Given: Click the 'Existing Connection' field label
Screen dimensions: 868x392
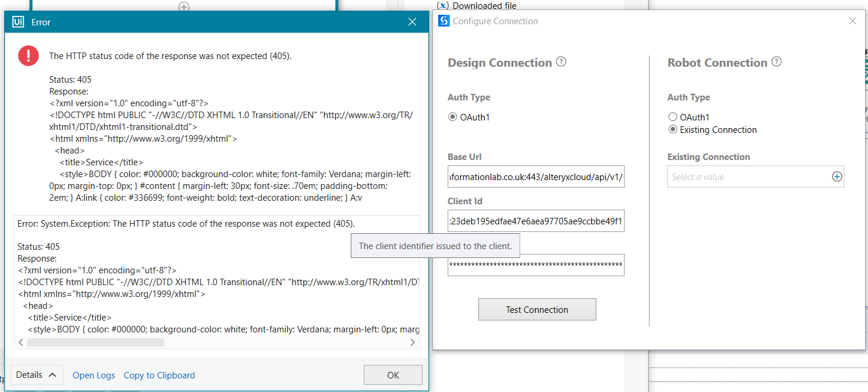Looking at the screenshot, I should pos(709,157).
